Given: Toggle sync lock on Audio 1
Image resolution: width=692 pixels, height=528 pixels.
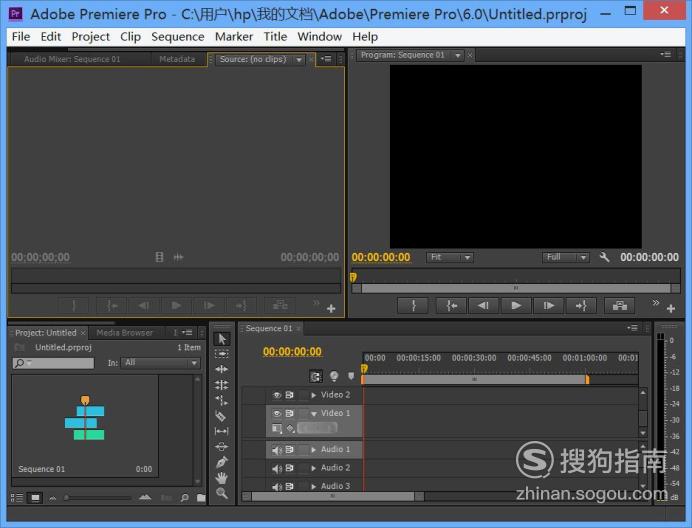Looking at the screenshot, I should (x=290, y=449).
